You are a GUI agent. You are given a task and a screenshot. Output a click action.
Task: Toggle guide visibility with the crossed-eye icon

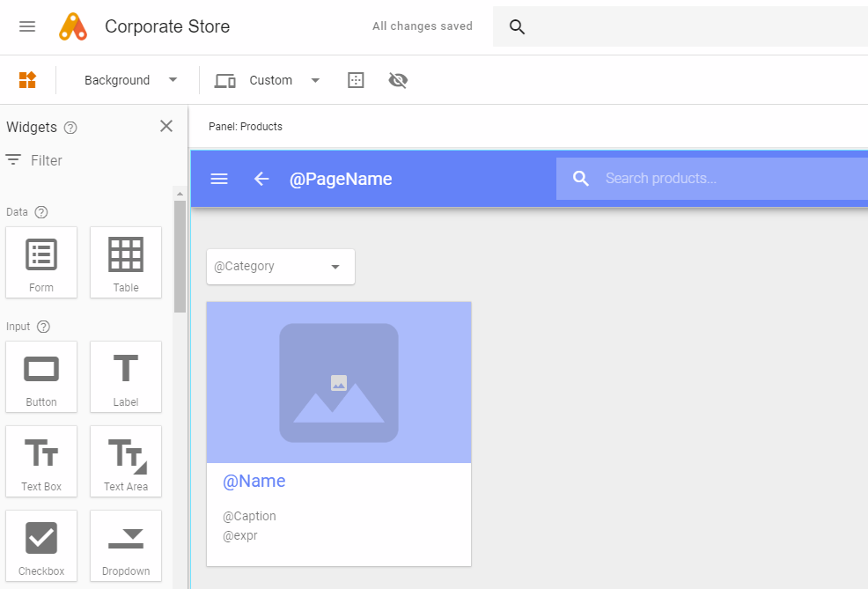[x=398, y=80]
